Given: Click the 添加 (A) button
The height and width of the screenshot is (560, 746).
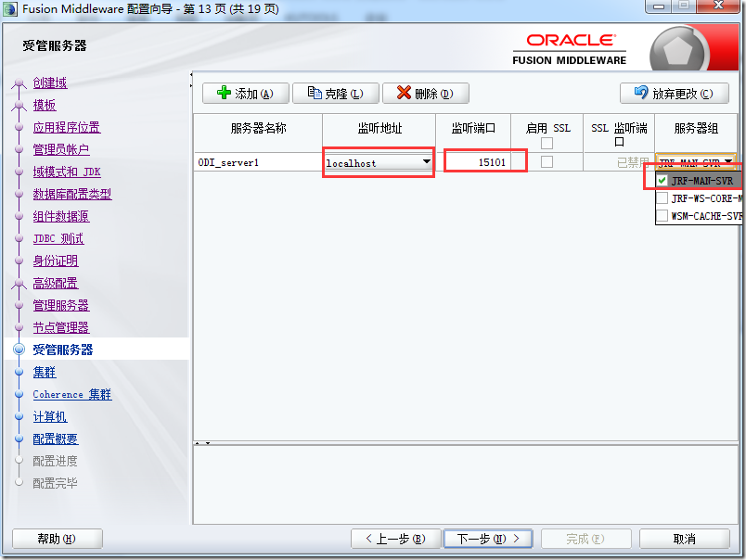Looking at the screenshot, I should (x=246, y=93).
